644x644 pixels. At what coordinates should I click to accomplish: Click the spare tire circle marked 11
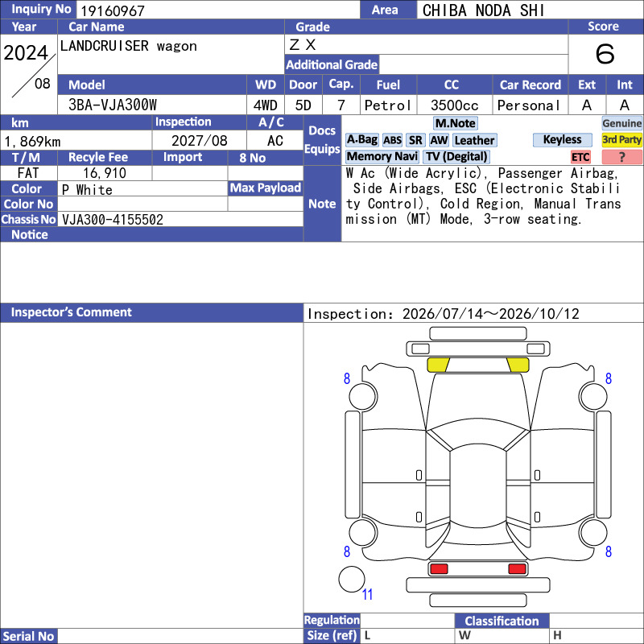(x=352, y=579)
